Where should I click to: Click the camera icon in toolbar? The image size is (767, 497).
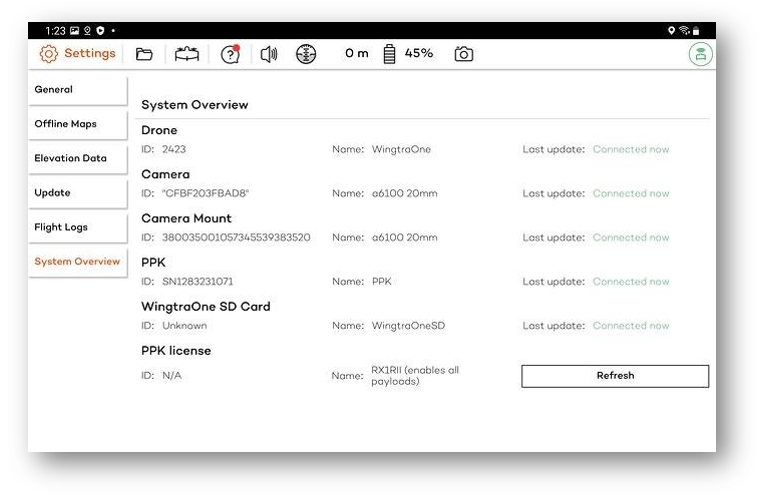coord(463,54)
